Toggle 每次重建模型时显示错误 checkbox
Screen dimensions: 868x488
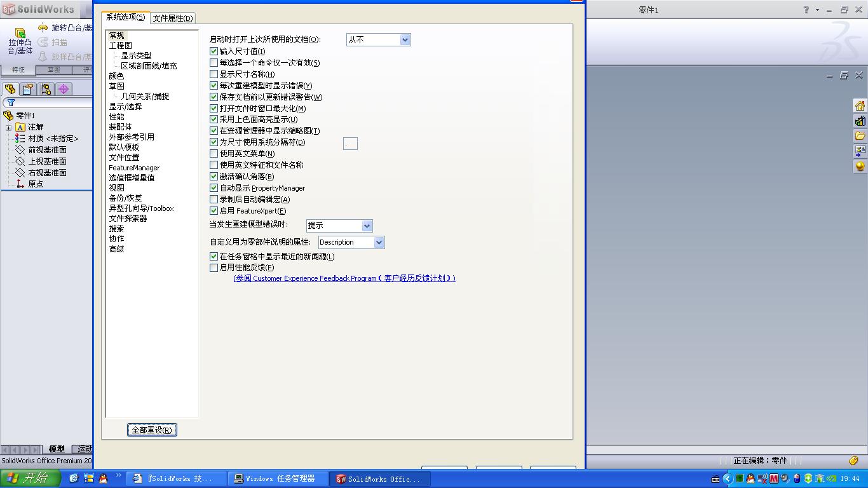214,86
